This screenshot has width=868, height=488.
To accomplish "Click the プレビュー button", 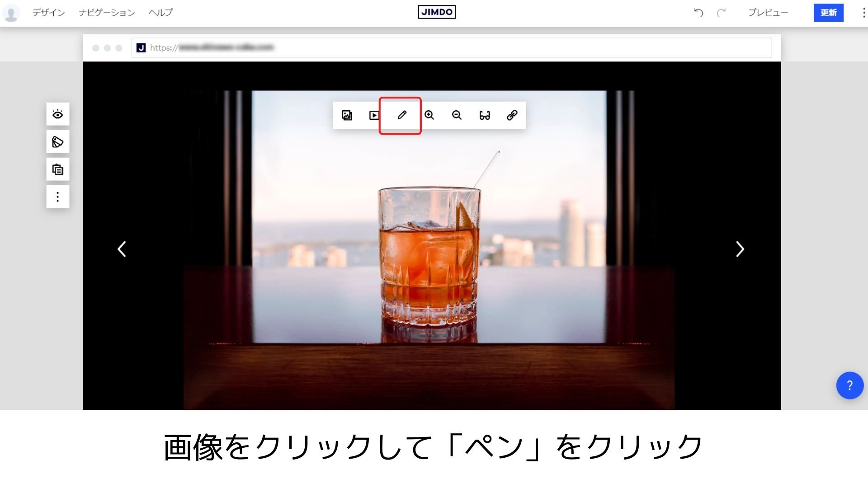I will coord(768,13).
